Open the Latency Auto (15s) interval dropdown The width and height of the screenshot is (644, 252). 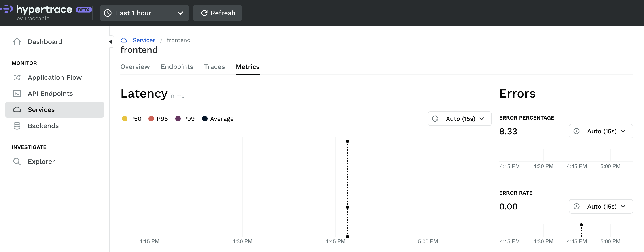pyautogui.click(x=460, y=119)
